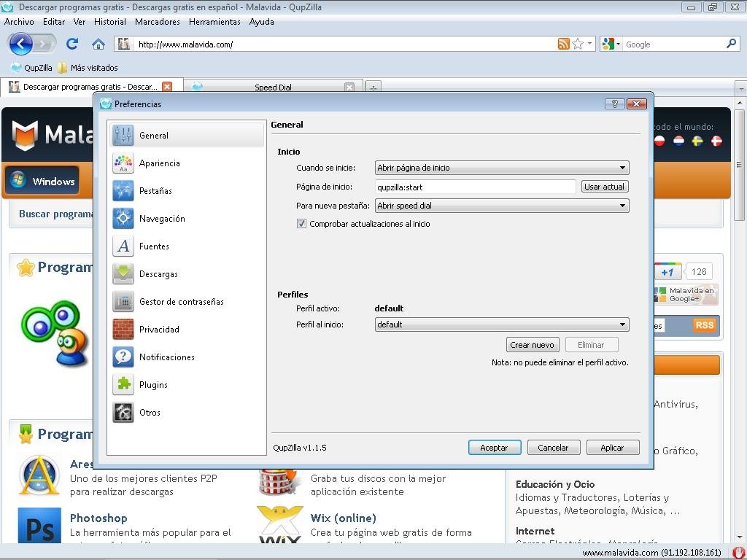Viewport: 747px width, 560px height.
Task: Select the Plugins puzzle icon
Action: point(123,384)
